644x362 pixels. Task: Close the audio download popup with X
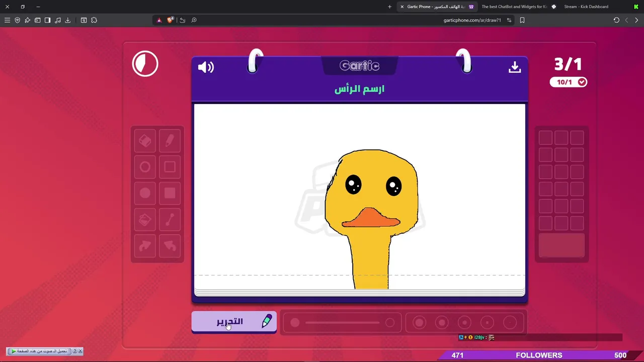click(80, 351)
